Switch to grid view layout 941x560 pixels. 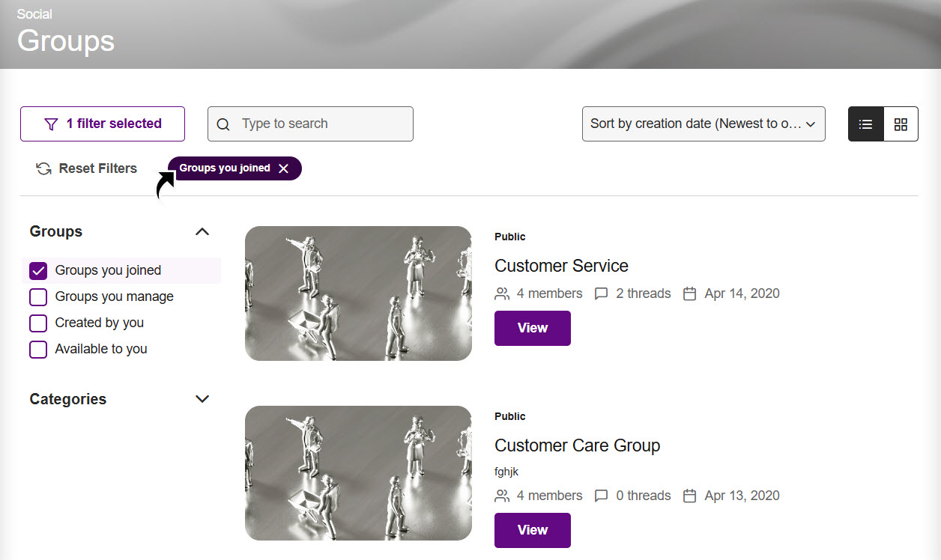pos(901,124)
